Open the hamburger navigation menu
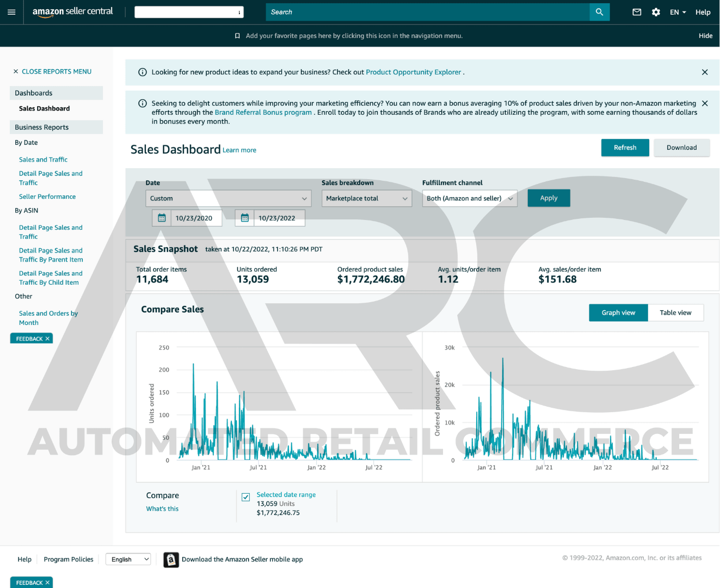 11,12
